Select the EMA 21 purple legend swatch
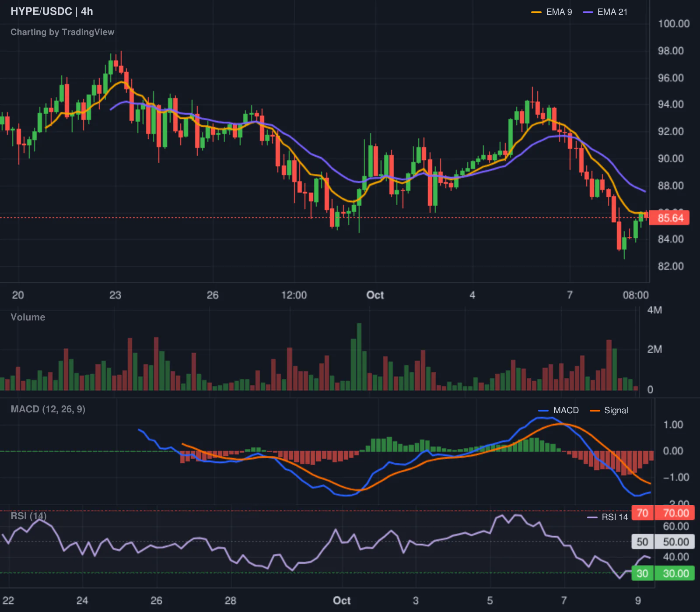Viewport: 700px width, 612px height. click(x=588, y=12)
